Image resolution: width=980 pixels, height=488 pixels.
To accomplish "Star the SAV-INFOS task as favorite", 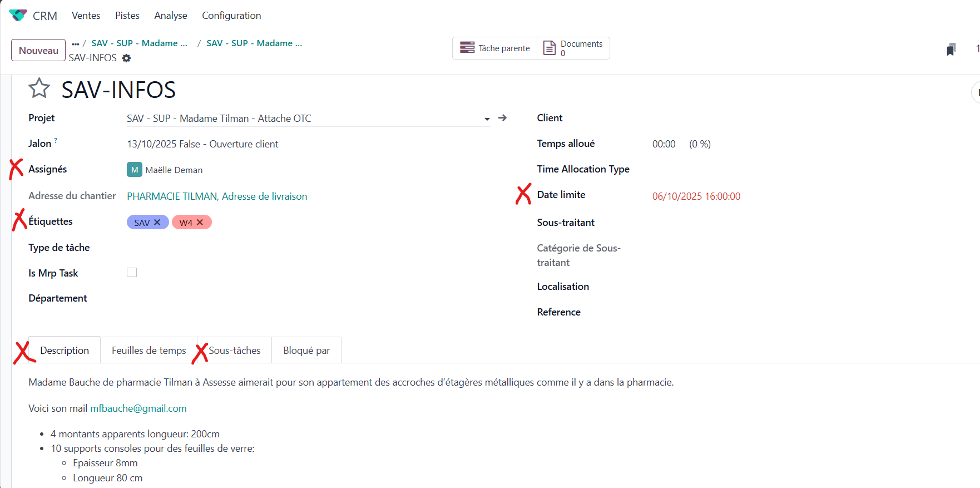I will [x=39, y=88].
